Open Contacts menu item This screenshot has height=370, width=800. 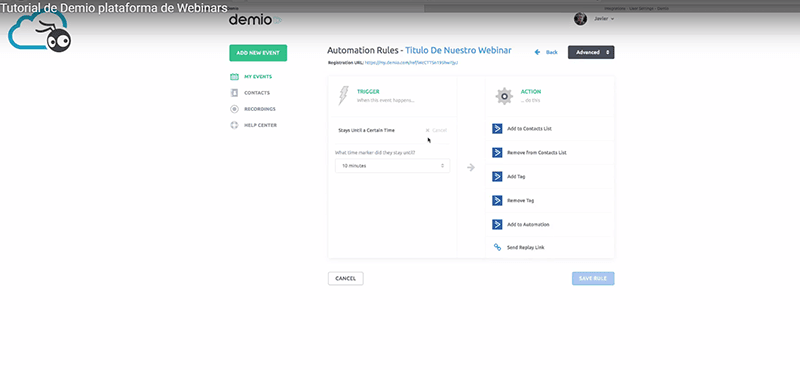257,93
